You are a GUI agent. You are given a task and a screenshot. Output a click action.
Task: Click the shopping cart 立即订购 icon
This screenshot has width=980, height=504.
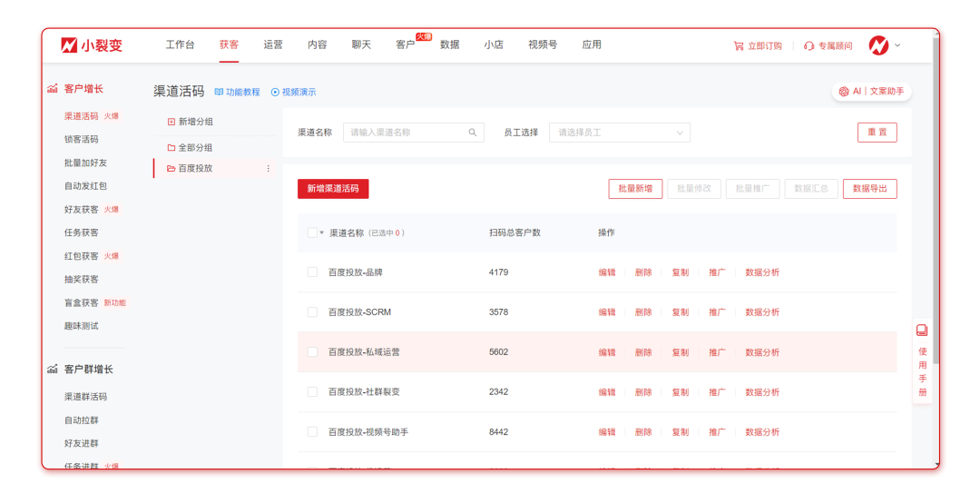[x=738, y=46]
